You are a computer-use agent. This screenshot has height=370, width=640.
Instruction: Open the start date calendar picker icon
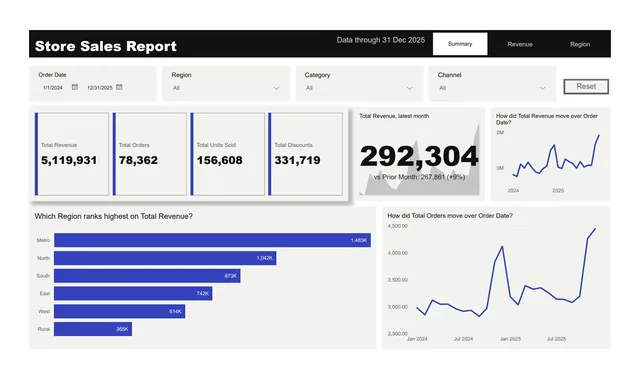75,87
